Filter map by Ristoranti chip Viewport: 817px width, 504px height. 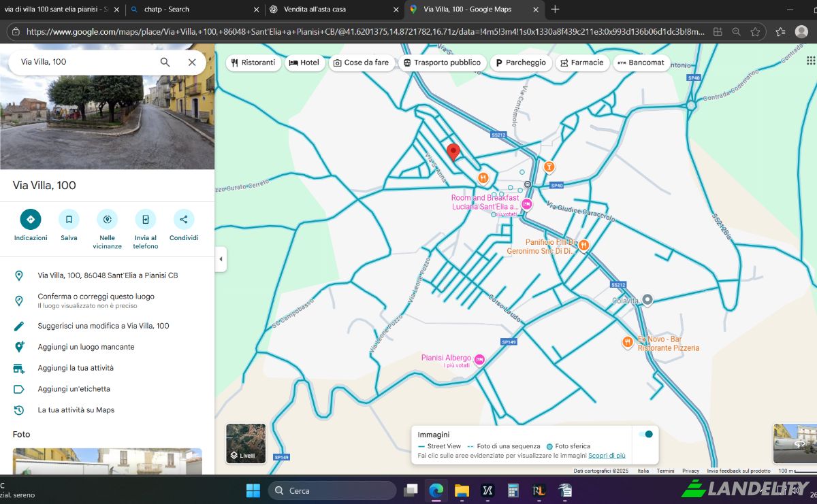[x=253, y=63]
